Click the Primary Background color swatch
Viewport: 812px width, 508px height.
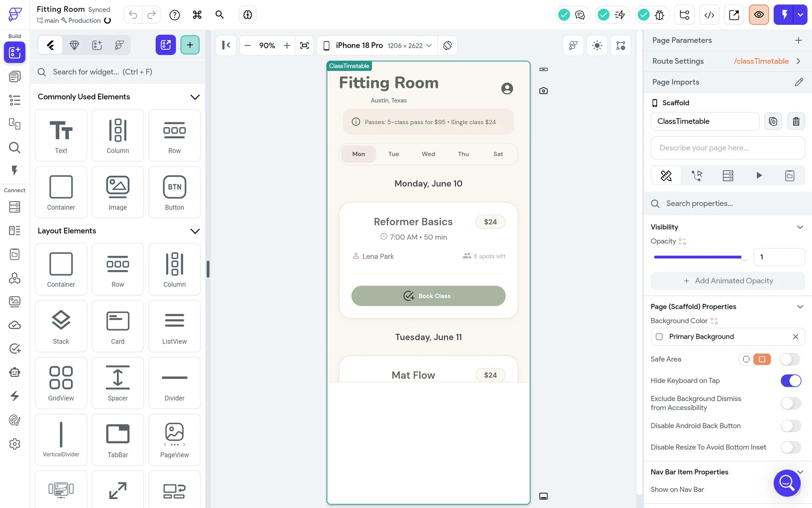(659, 337)
